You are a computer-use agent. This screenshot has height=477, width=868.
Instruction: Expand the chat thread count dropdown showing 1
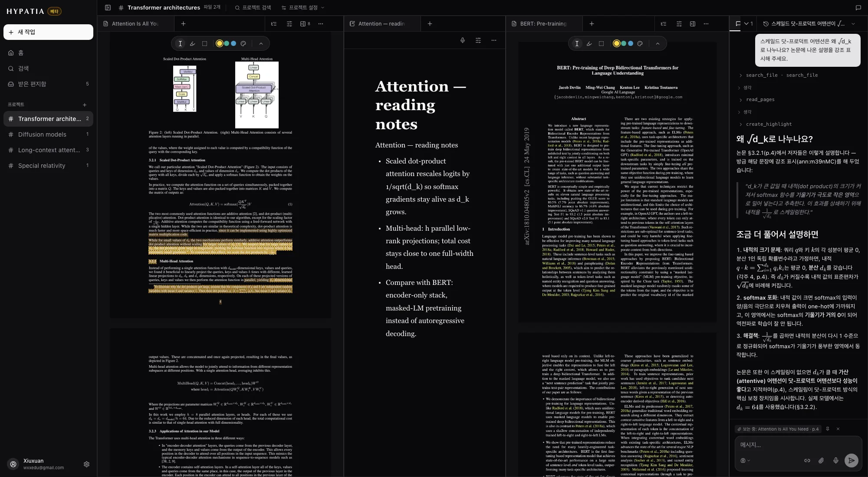[749, 24]
